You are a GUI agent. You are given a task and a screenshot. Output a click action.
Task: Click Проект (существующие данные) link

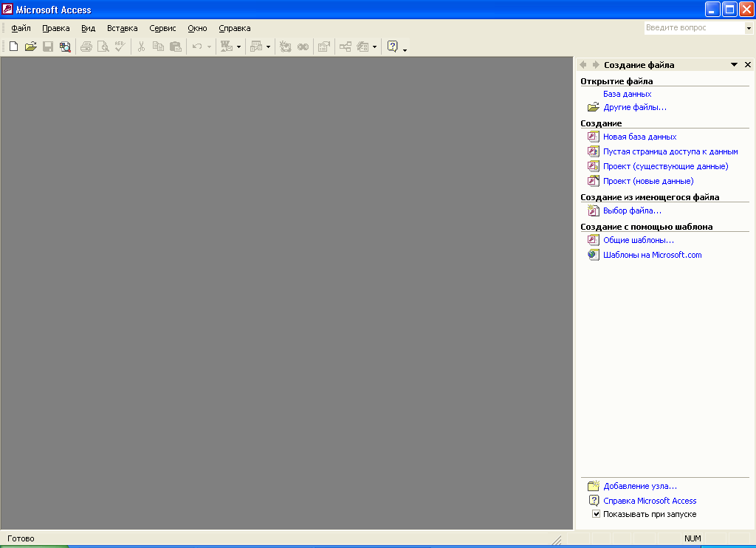pyautogui.click(x=665, y=166)
